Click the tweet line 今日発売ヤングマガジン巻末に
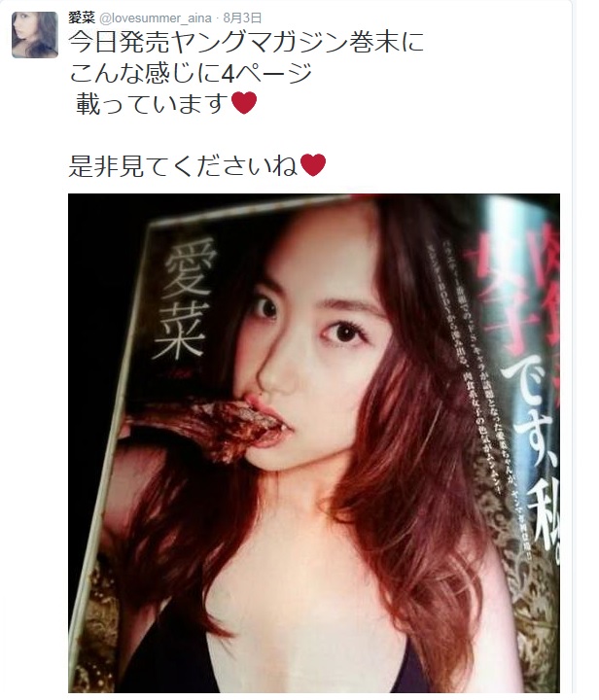599x700 pixels. 246,43
